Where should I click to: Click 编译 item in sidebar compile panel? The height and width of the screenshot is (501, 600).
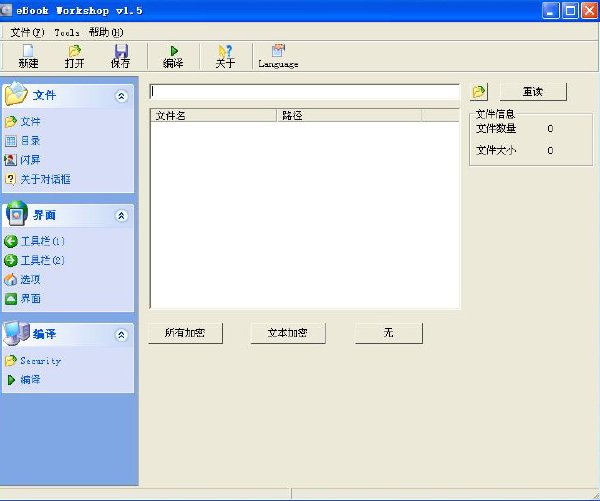click(x=24, y=380)
